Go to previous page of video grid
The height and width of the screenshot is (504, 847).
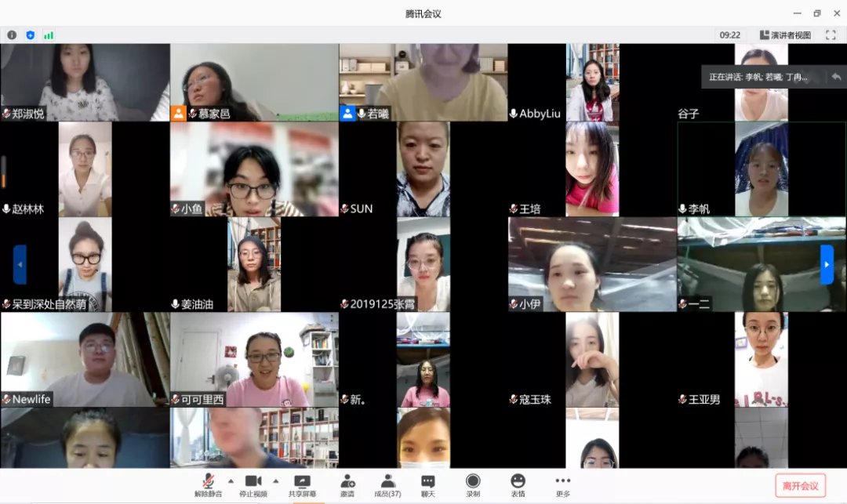coord(20,265)
